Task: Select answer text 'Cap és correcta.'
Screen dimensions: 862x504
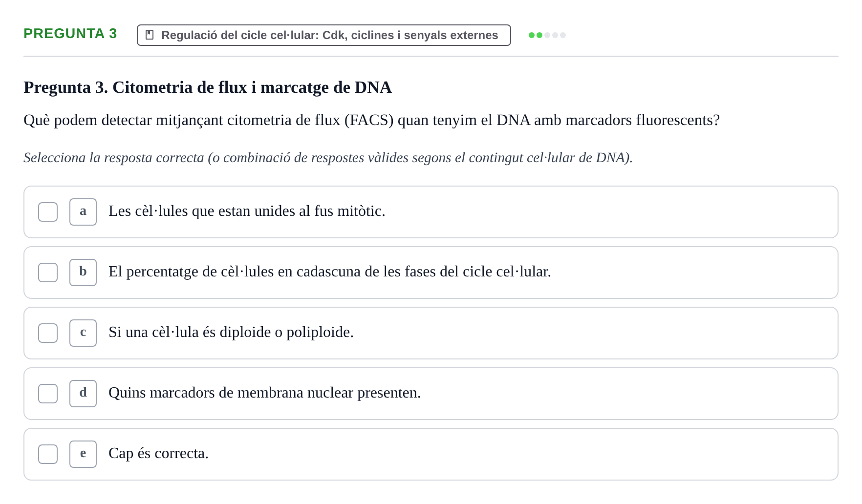Action: click(x=158, y=453)
